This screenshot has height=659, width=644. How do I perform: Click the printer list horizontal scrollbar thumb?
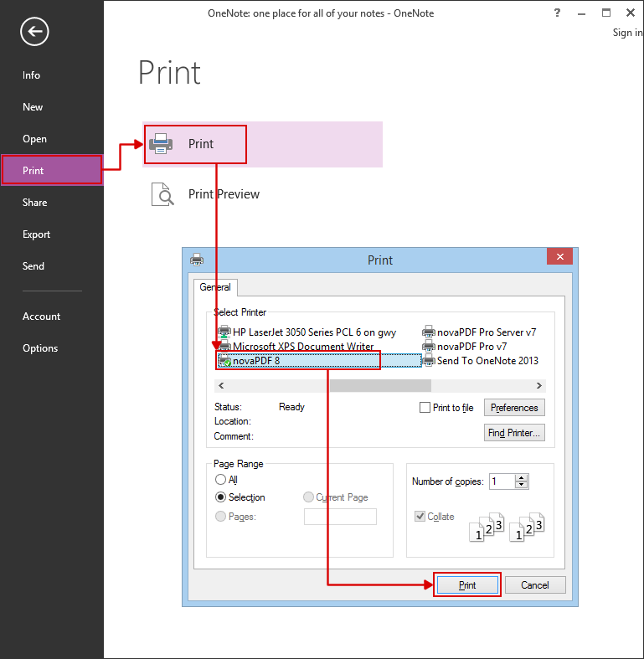click(380, 385)
